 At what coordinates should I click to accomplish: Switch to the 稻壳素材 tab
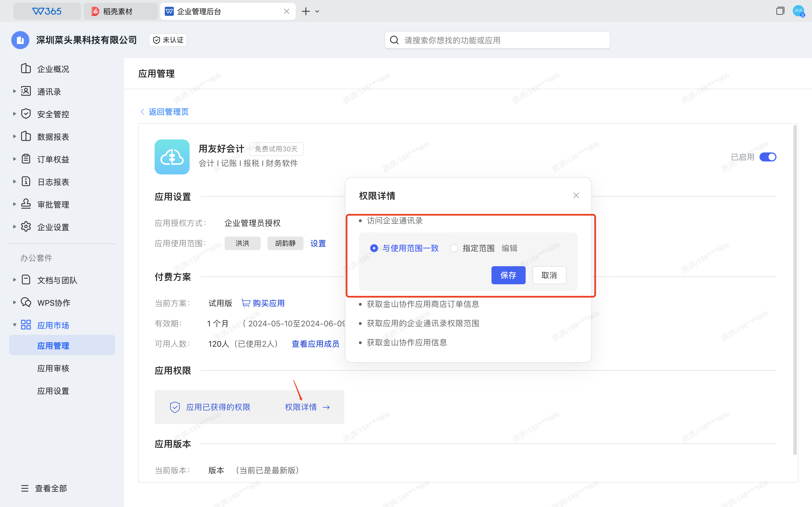tap(117, 11)
